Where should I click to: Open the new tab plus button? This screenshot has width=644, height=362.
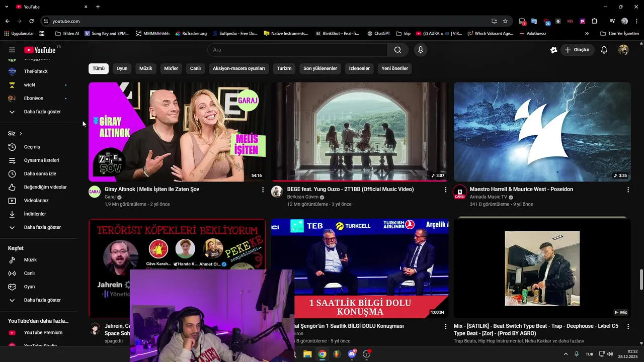click(98, 7)
